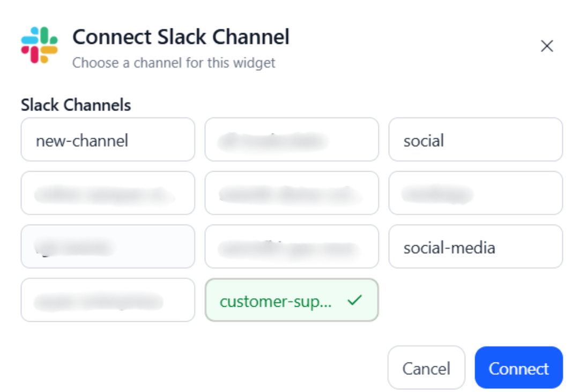Select the new-channel Slack channel
Screen dimensions: 579x392
tap(108, 140)
